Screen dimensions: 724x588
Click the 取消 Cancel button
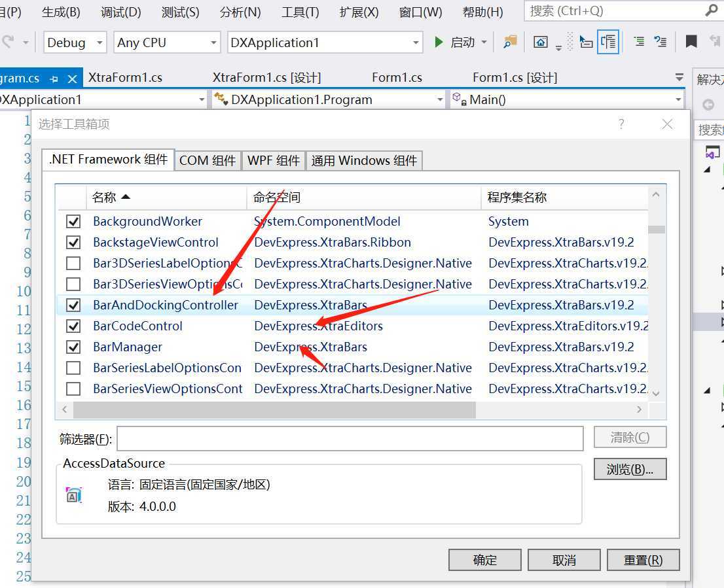click(x=564, y=560)
